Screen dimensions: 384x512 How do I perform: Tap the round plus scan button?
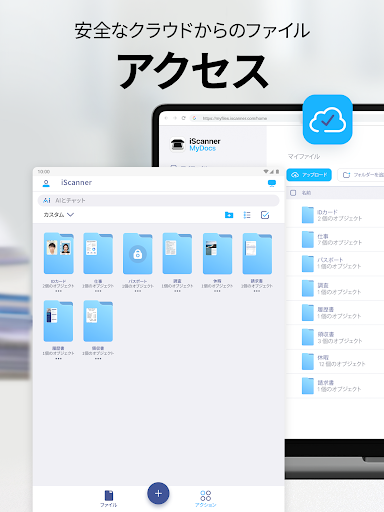[158, 493]
